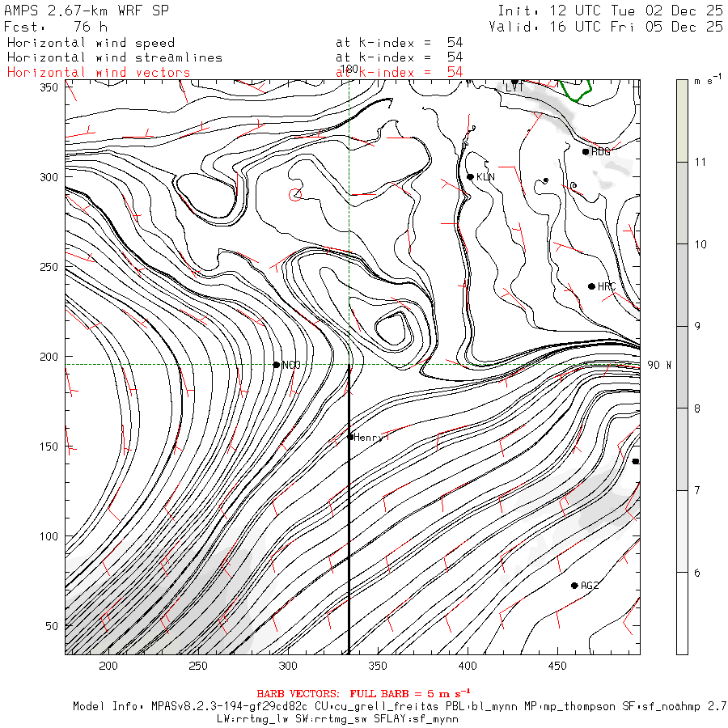728x728 pixels.
Task: Click the Henry station marker dot
Action: point(350,437)
